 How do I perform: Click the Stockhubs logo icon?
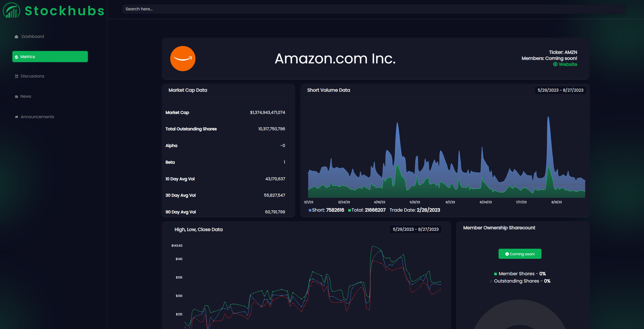[x=11, y=11]
